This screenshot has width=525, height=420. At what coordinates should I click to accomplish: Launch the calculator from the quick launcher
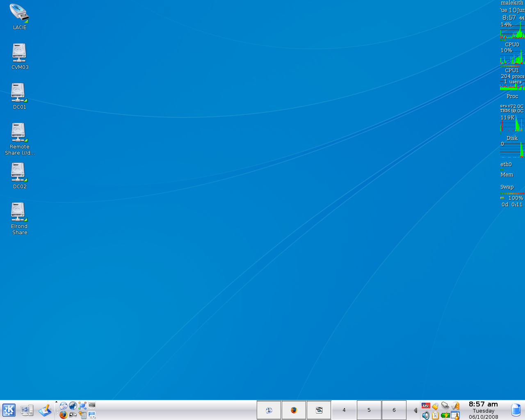82,415
